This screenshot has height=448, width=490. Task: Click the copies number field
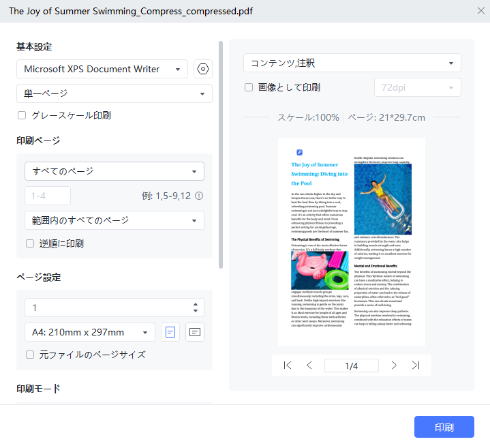(114, 308)
